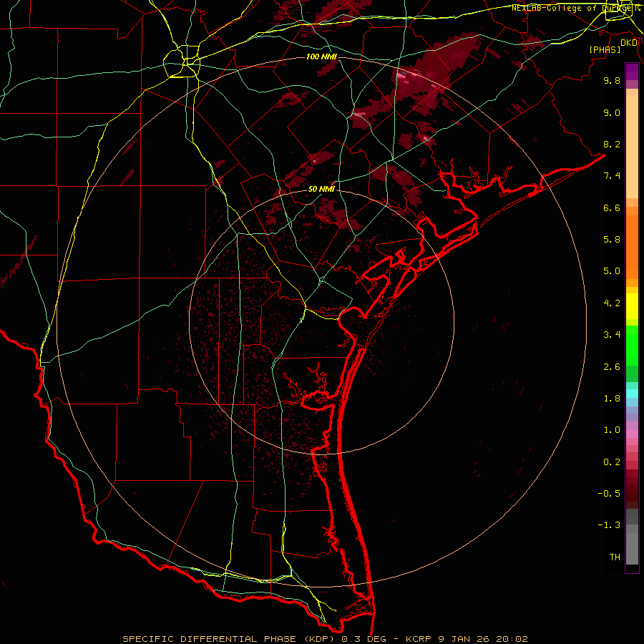Select the 5.8 legend value

pos(612,240)
